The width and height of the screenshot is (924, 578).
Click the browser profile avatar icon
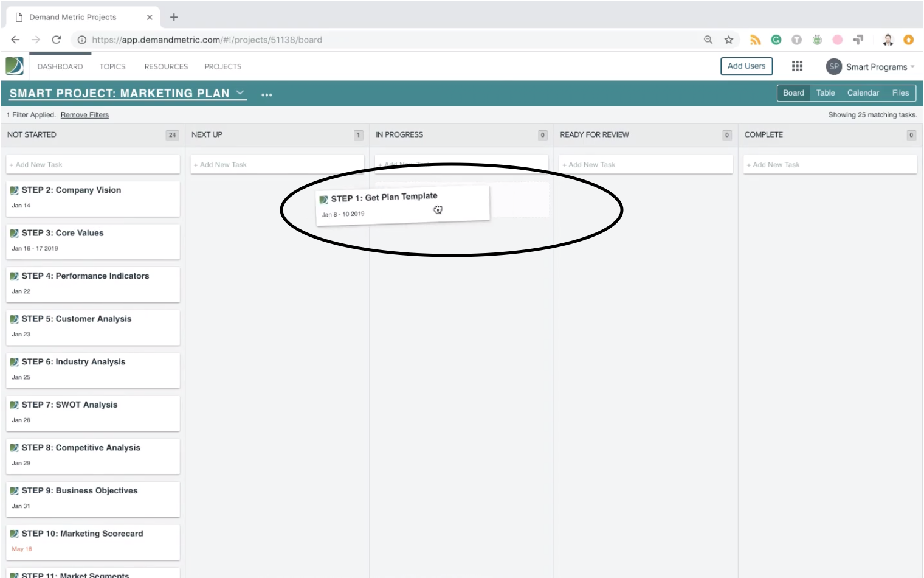(x=888, y=40)
